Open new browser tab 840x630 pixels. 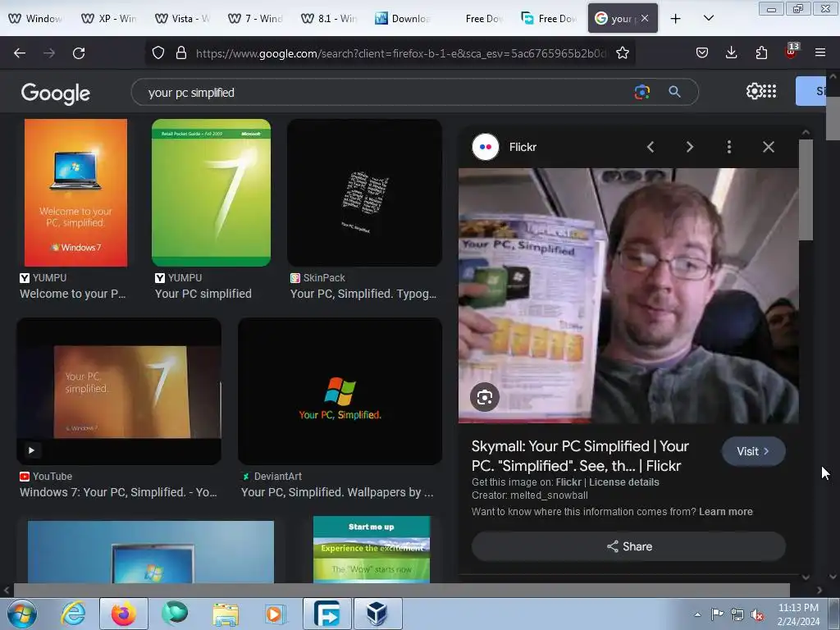[x=676, y=19]
